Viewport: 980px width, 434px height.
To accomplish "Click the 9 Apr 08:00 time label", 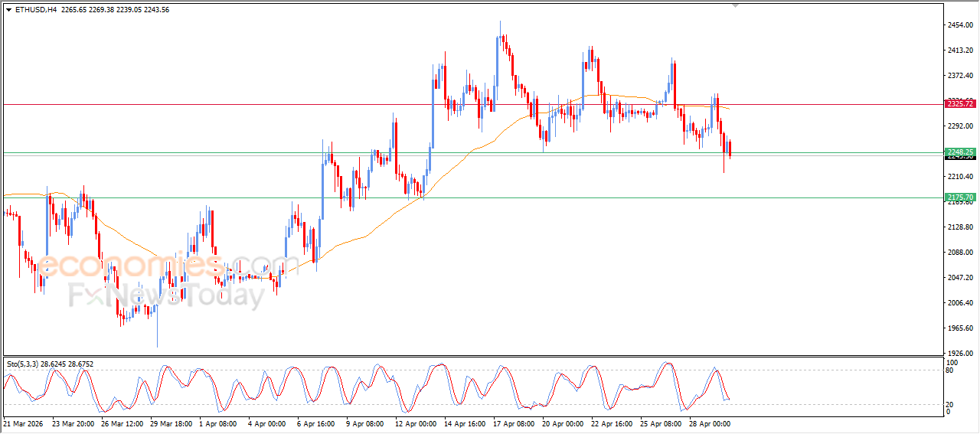I will pyautogui.click(x=365, y=423).
